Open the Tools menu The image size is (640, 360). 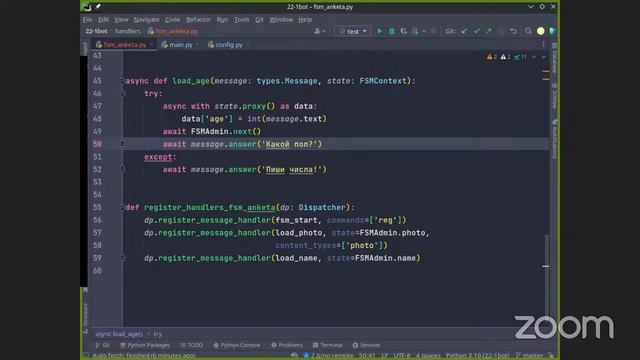242,19
